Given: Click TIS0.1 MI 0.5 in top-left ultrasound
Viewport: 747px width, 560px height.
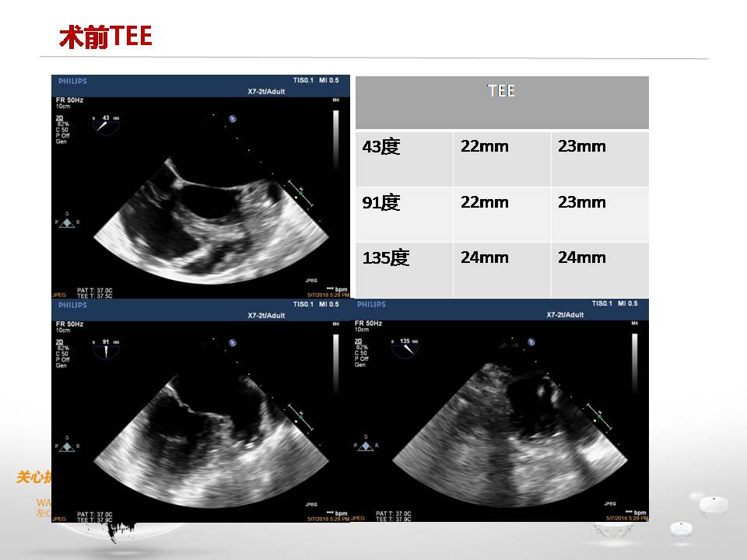Looking at the screenshot, I should (x=316, y=80).
